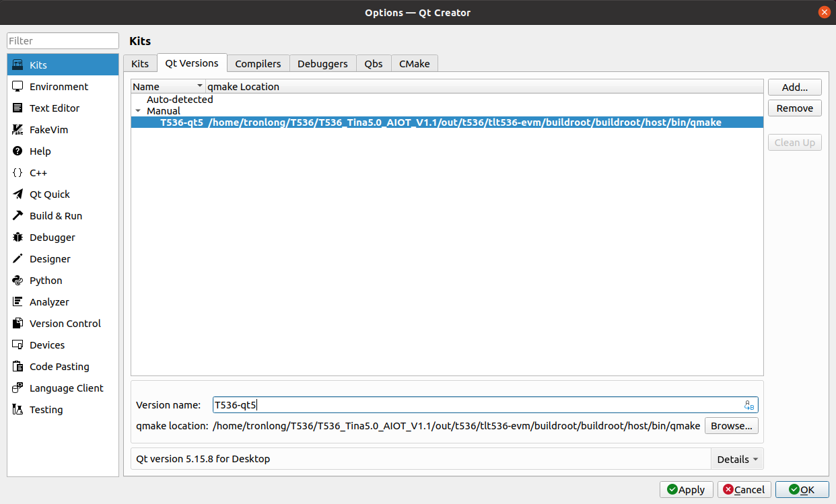Expand the Details dropdown for Qt version

(737, 459)
